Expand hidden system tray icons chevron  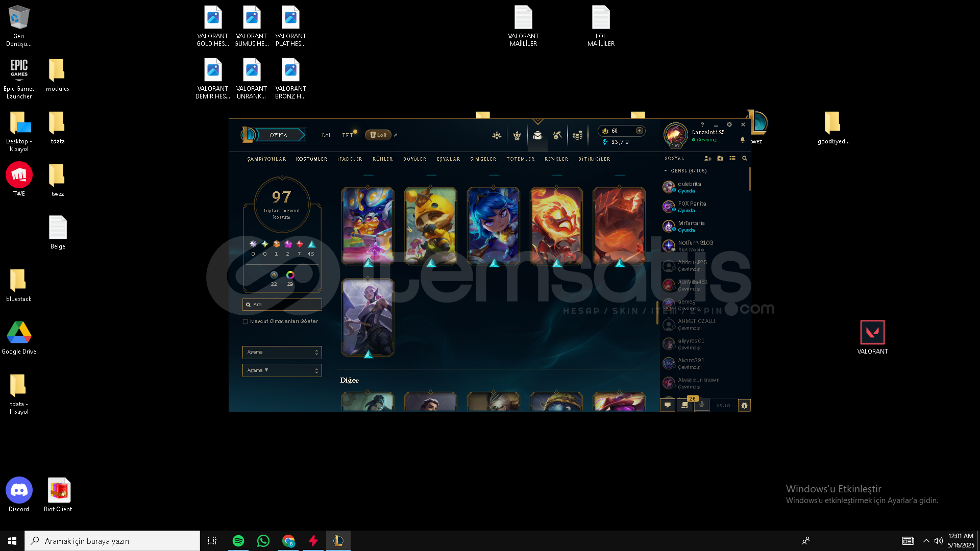pyautogui.click(x=926, y=541)
